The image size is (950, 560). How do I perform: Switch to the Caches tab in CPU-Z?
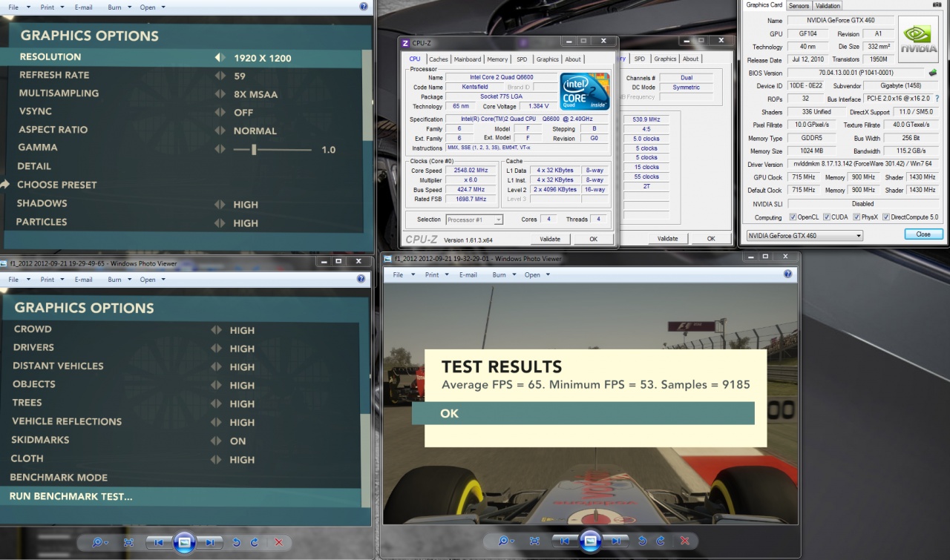coord(439,59)
